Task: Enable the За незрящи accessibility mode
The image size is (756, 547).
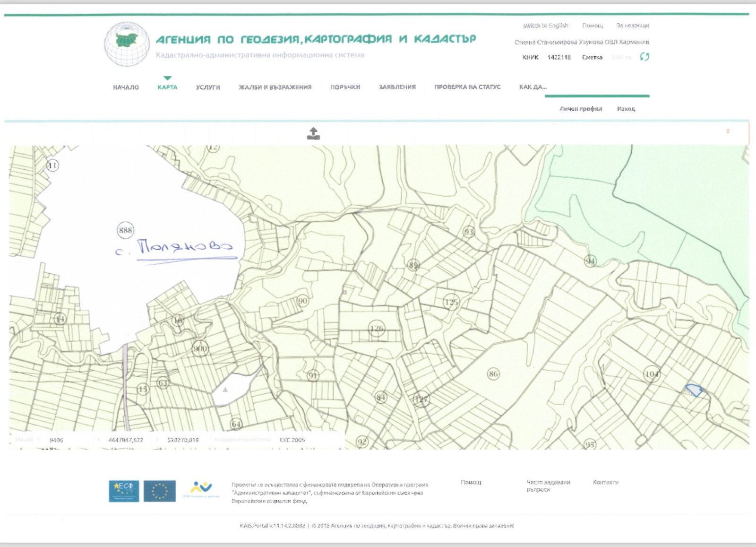Action: pyautogui.click(x=632, y=26)
